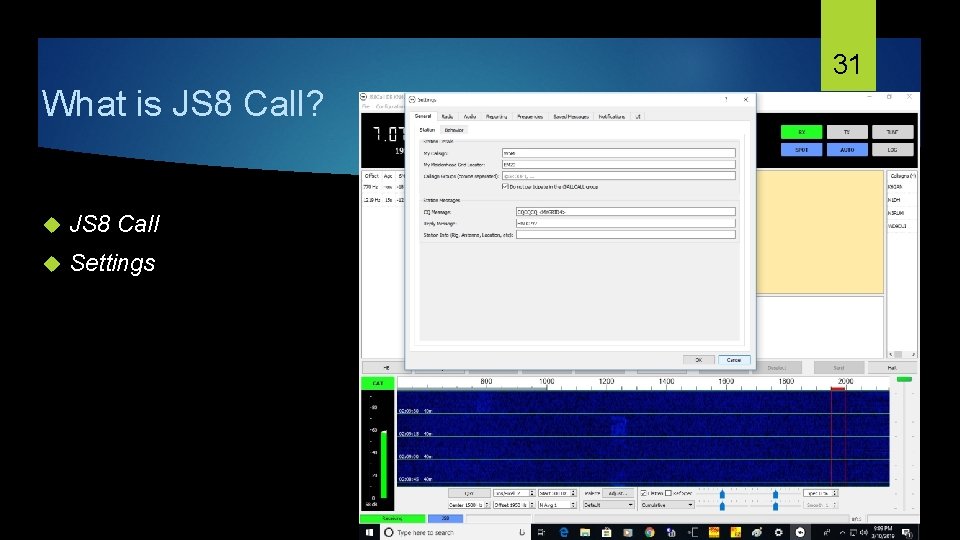Click the green CAT indicator button

point(378,383)
